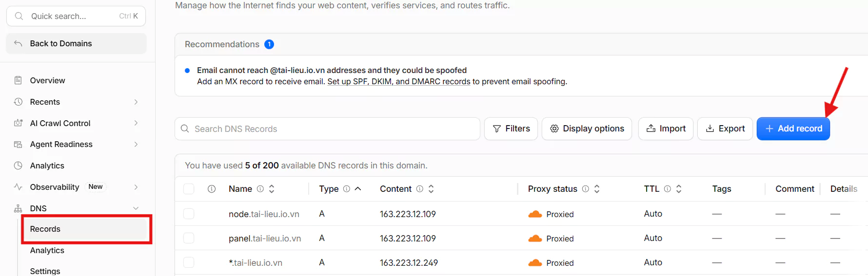Check the panel.tai-lieu.io.vn record checkbox
Viewport: 868px width, 276px height.
189,238
